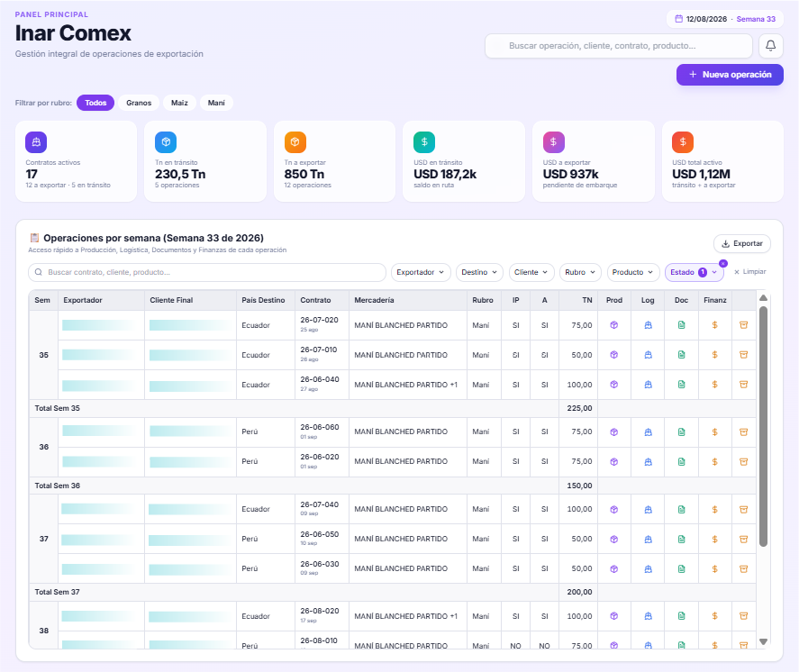This screenshot has width=799, height=672.
Task: Click archive icon for contract 26-06-030
Action: [x=744, y=568]
